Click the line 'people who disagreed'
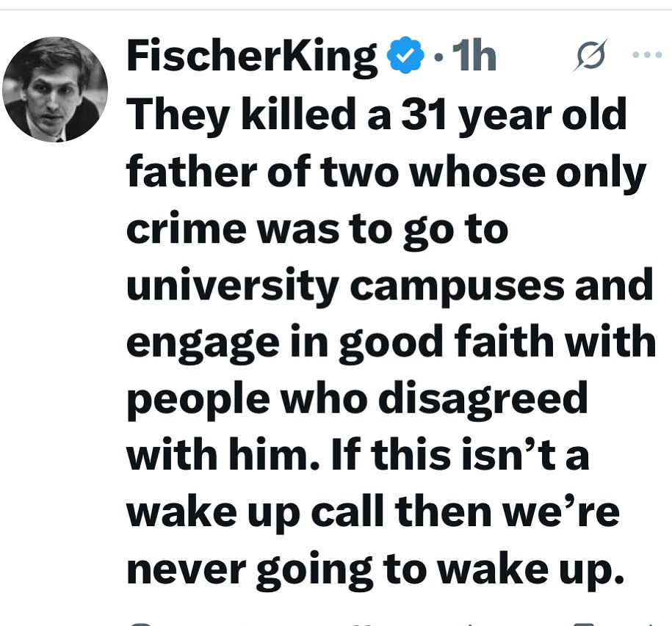The width and height of the screenshot is (672, 626). (x=358, y=398)
